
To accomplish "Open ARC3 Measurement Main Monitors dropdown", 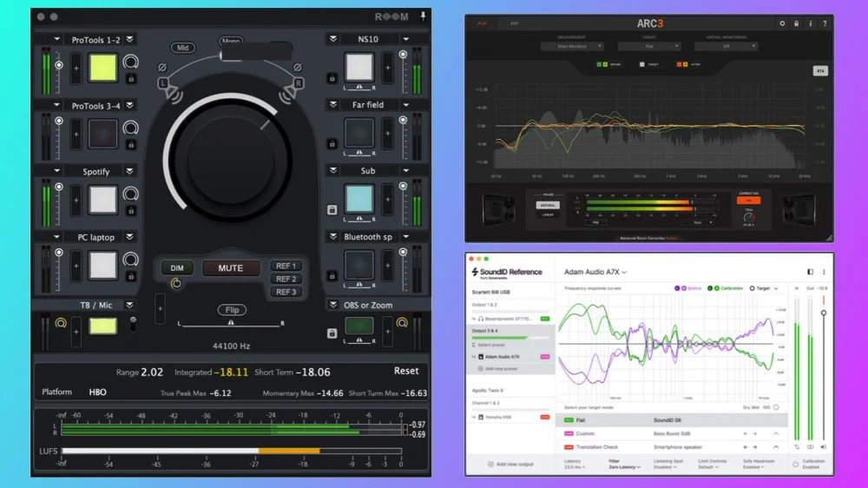I will (x=571, y=47).
